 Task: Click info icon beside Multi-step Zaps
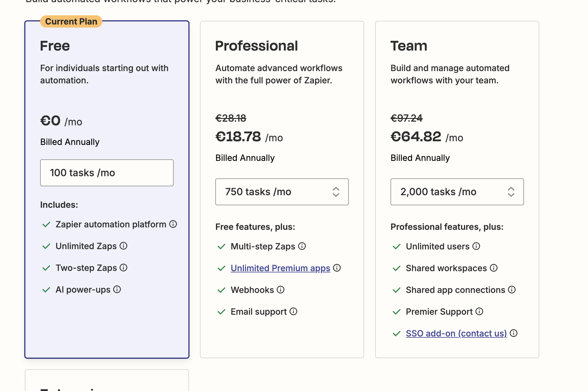pos(302,246)
